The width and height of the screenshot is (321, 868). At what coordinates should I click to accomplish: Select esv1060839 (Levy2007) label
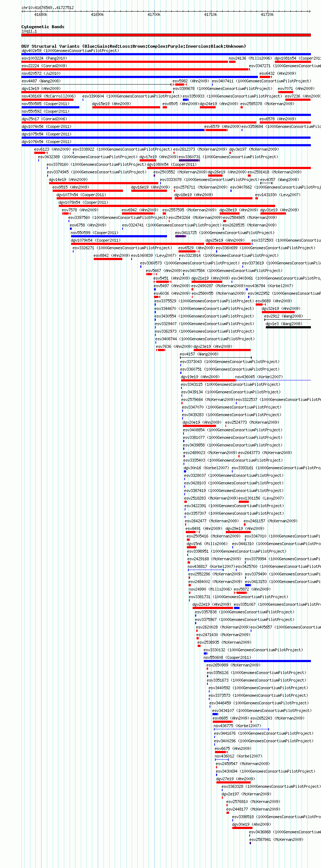click(x=154, y=255)
